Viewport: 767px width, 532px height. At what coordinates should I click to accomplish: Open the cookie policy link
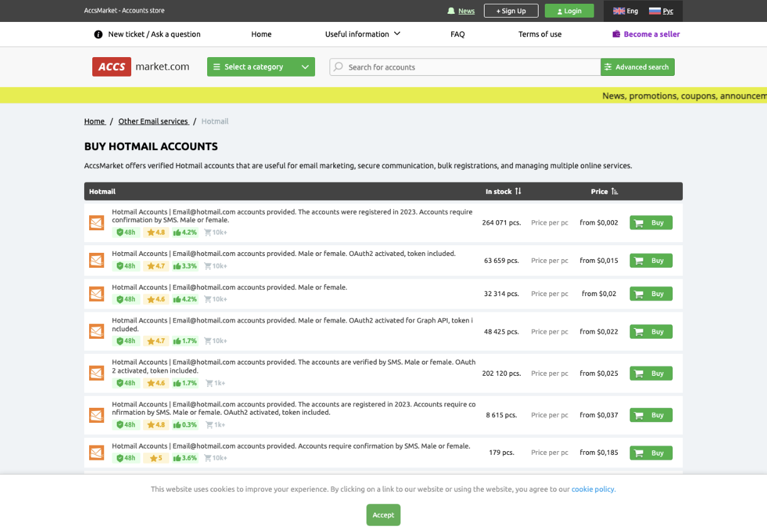pyautogui.click(x=593, y=489)
